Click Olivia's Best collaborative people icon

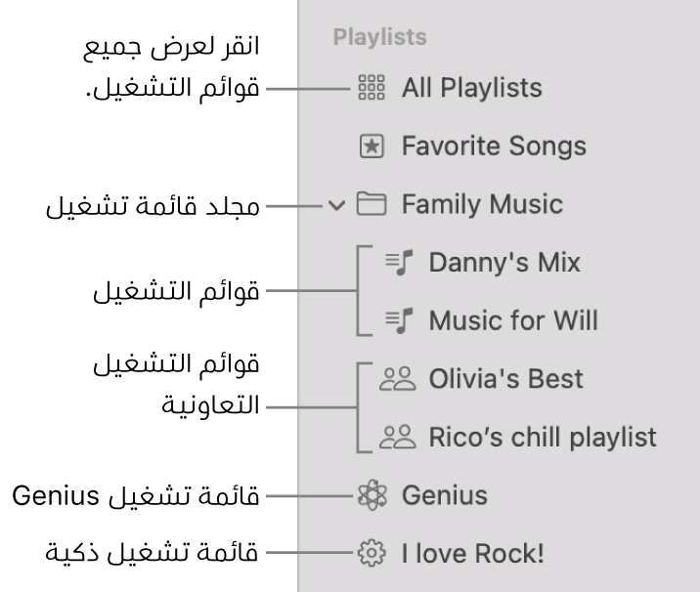pos(397,379)
